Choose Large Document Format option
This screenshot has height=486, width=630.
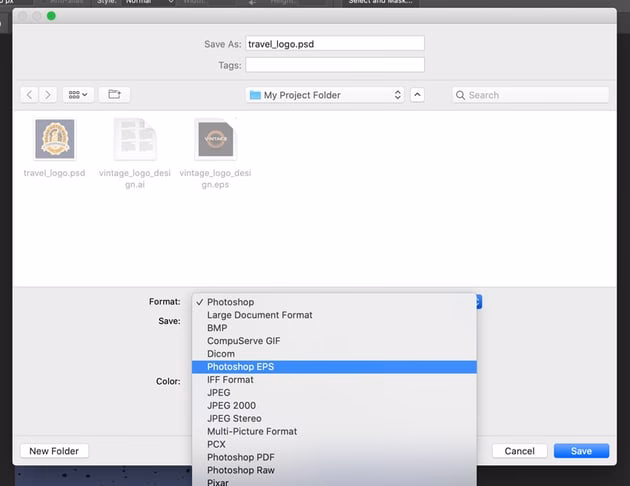[x=259, y=315]
